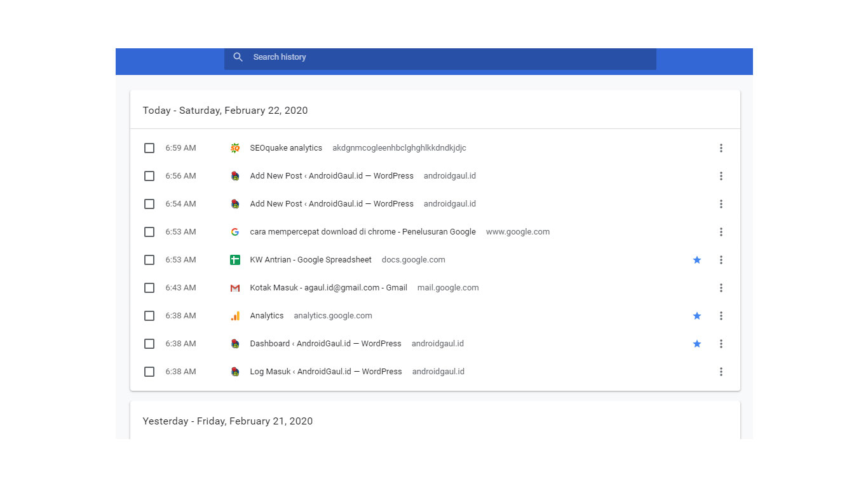Select checkbox for 6:56 AM Add New Post
The width and height of the screenshot is (868, 488).
149,176
